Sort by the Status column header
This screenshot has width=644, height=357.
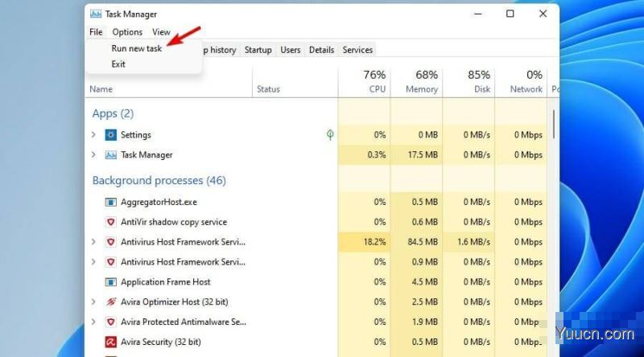268,89
